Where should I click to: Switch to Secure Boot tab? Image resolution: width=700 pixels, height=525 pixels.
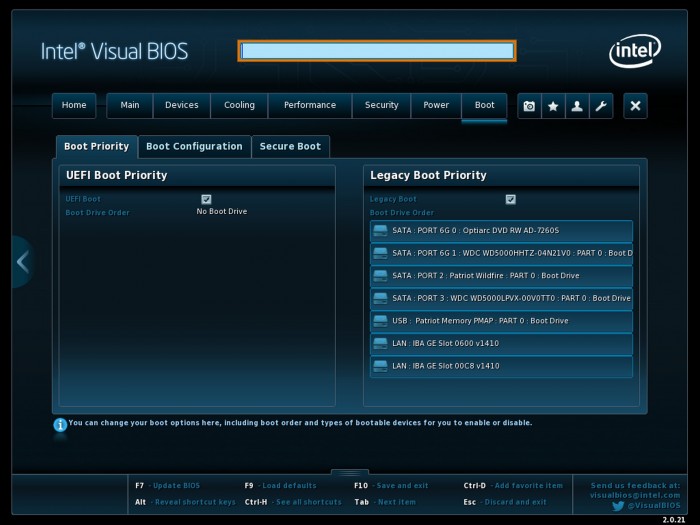(x=290, y=146)
